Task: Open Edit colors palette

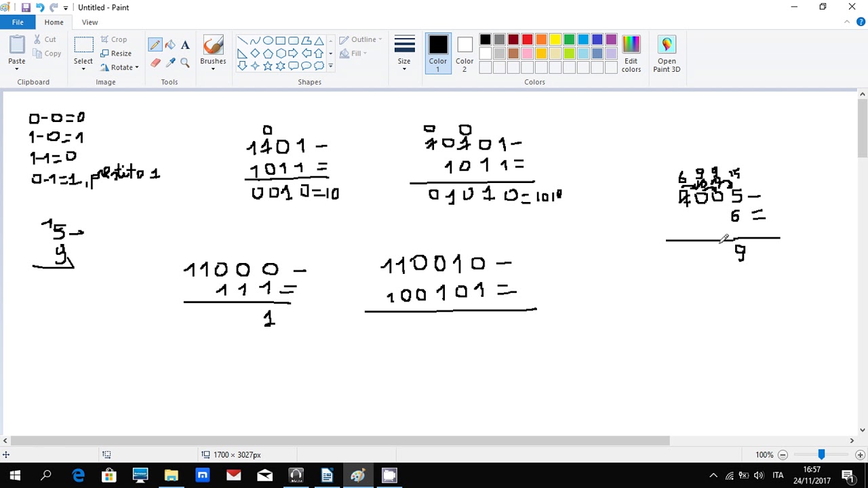Action: click(631, 54)
